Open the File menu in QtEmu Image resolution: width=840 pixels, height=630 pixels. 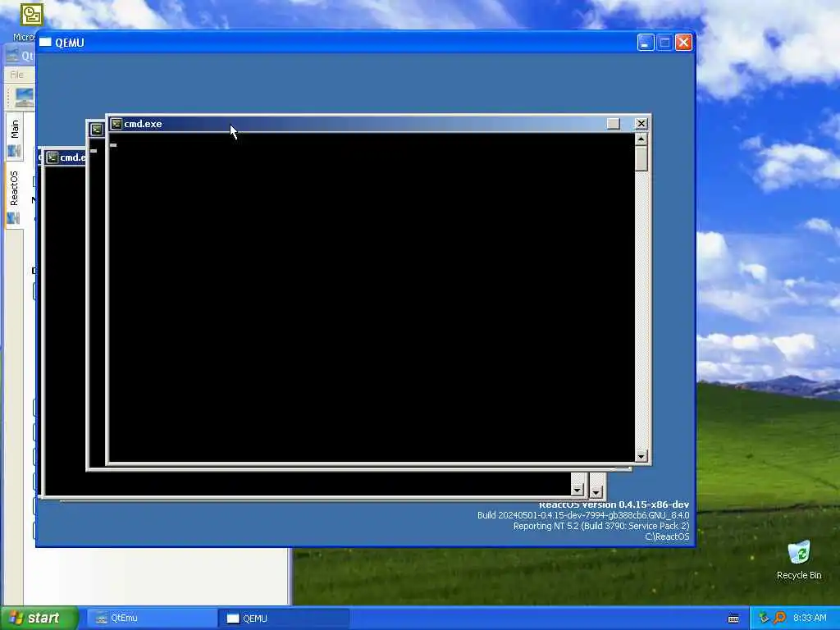(x=16, y=75)
